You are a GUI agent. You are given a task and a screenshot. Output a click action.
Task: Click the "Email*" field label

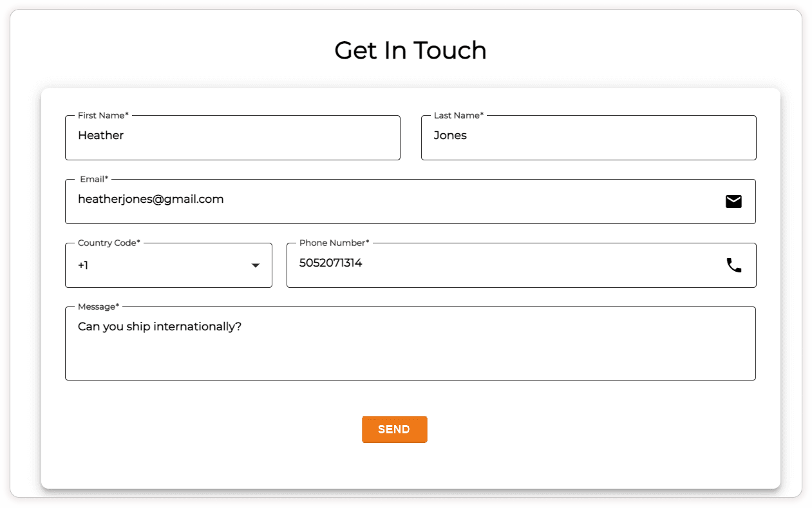[x=94, y=179]
